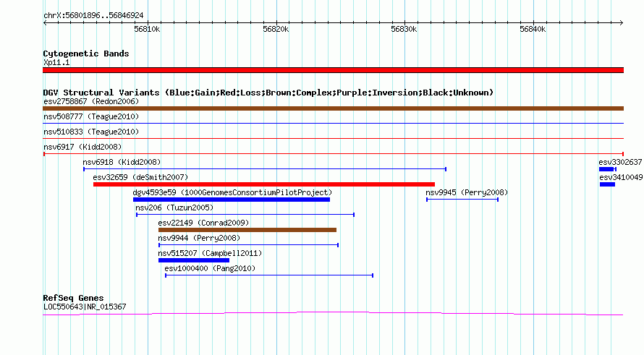Select the esv1000400 (Pang2010) label
This screenshot has height=355, width=644.
pyautogui.click(x=210, y=268)
